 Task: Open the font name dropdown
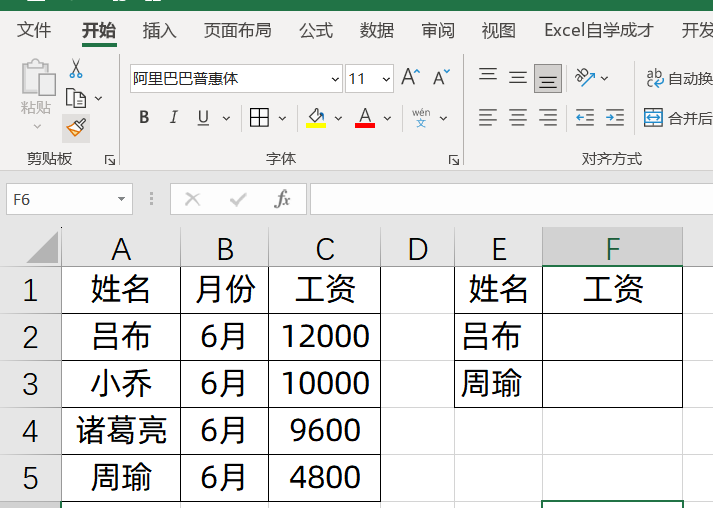point(335,79)
